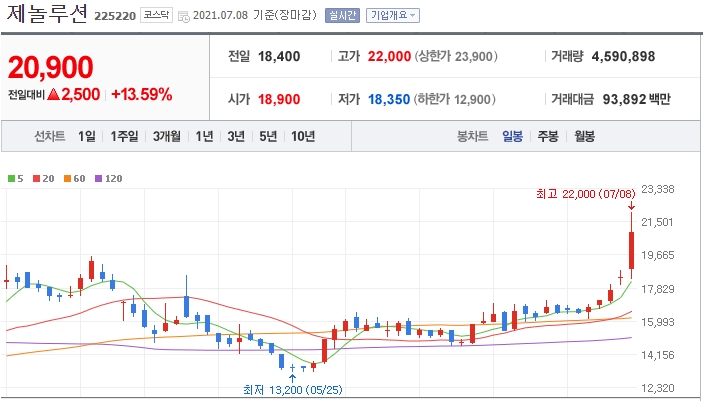This screenshot has width=703, height=401.
Task: Switch to 주봉 weekly candle chart
Action: [x=548, y=136]
